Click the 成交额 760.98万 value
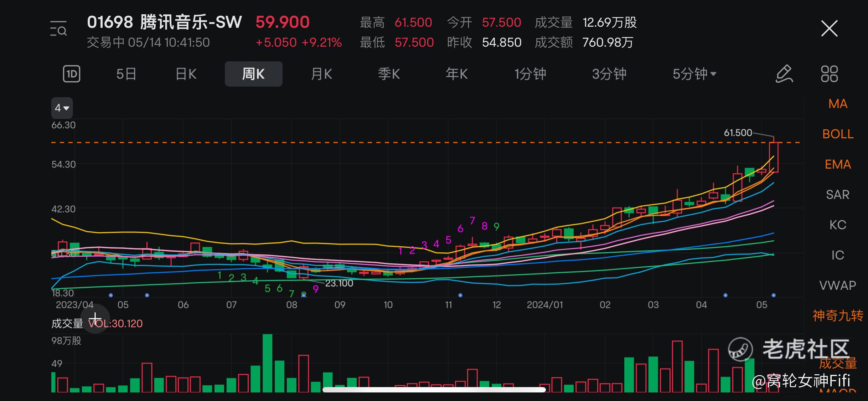Viewport: 868px width, 401px height. (x=608, y=42)
